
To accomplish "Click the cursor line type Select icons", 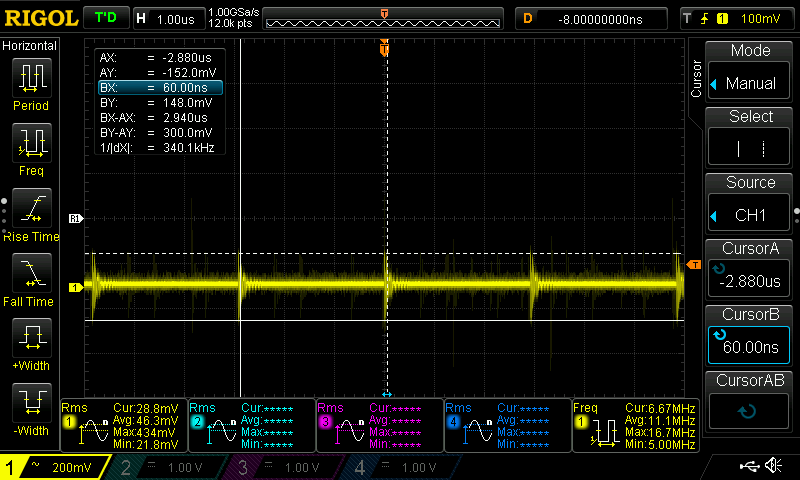I will pyautogui.click(x=751, y=149).
